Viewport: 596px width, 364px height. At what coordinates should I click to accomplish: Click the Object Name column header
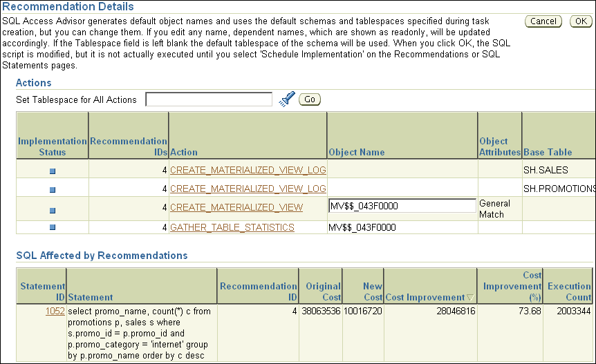tap(356, 152)
